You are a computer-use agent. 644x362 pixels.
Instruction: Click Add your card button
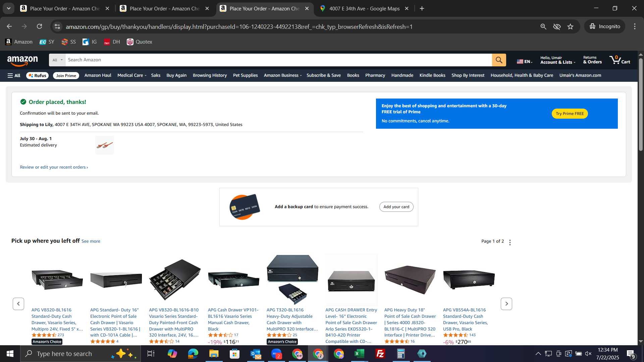tap(396, 207)
